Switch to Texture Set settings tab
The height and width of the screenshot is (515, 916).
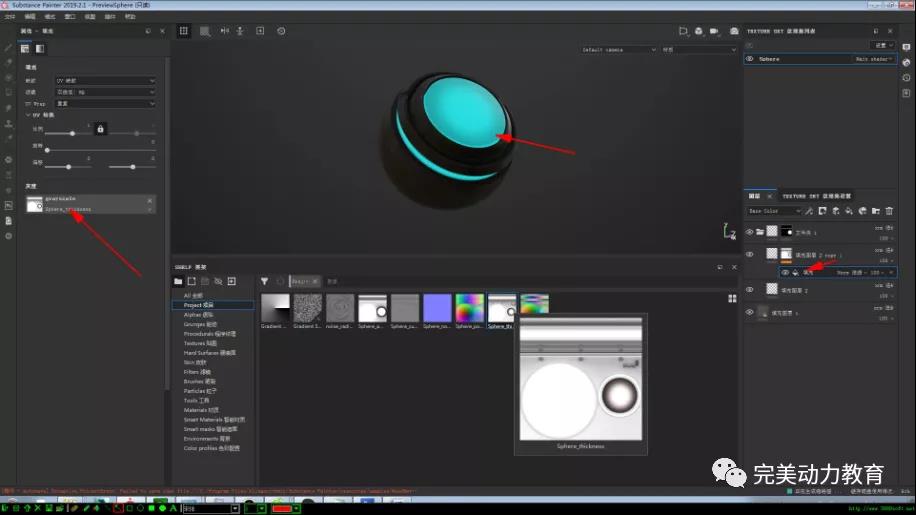pyautogui.click(x=816, y=196)
